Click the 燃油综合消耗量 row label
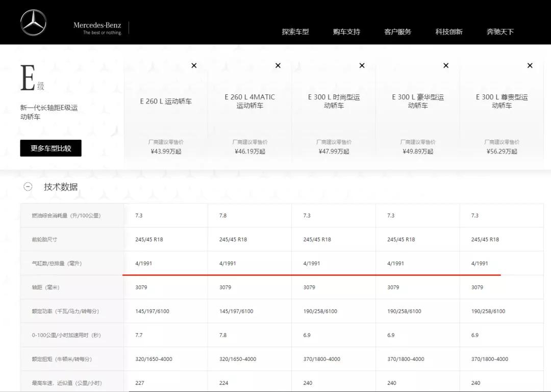The image size is (551, 392). (x=66, y=216)
